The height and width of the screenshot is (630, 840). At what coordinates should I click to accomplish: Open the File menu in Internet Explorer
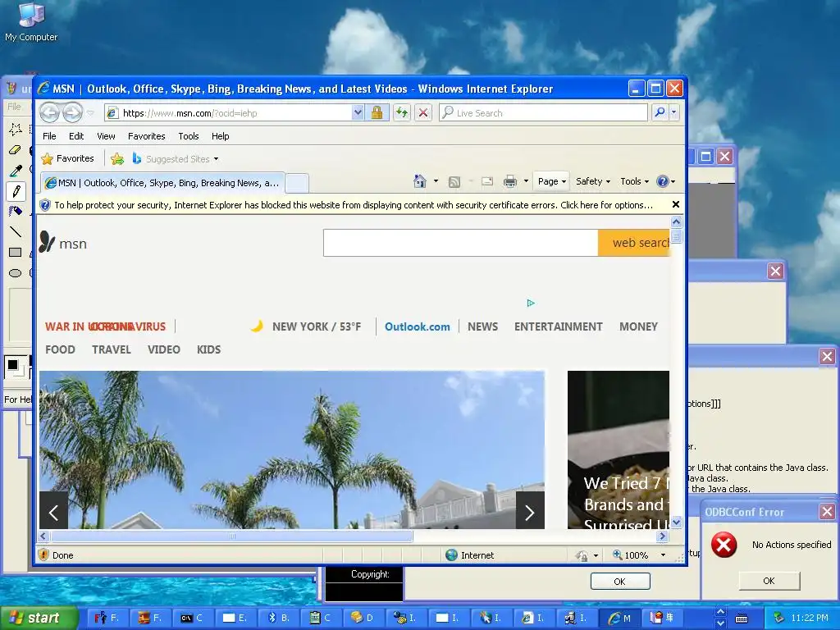pyautogui.click(x=49, y=136)
